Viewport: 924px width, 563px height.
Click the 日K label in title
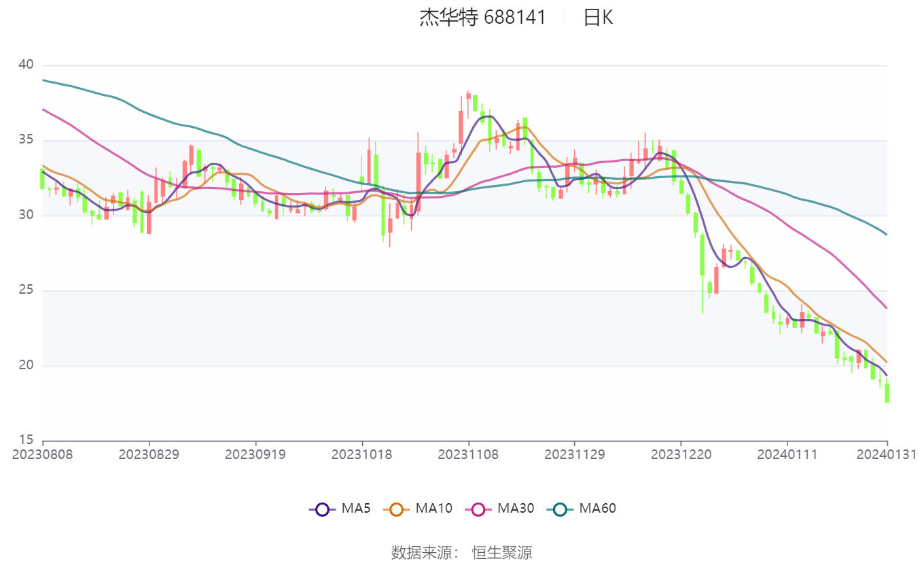pyautogui.click(x=598, y=18)
